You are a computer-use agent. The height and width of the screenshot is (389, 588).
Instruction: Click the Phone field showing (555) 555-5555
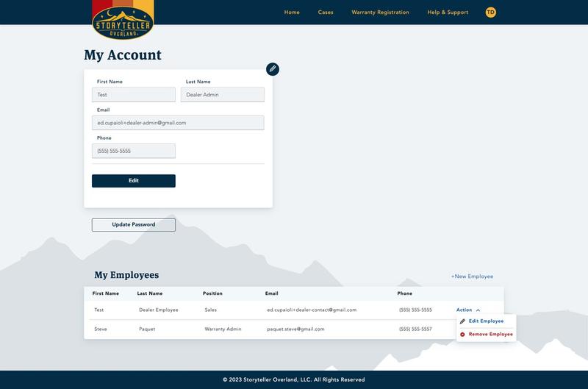click(x=133, y=151)
